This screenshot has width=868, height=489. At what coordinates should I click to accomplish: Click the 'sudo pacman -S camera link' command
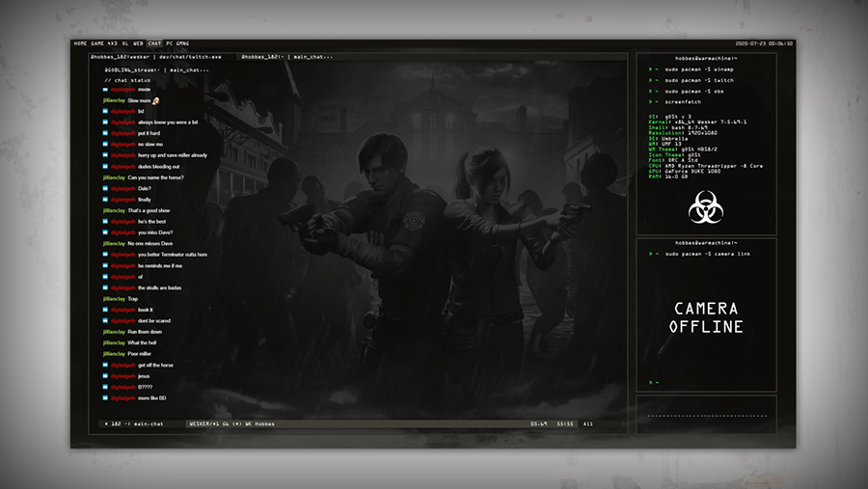pyautogui.click(x=708, y=255)
